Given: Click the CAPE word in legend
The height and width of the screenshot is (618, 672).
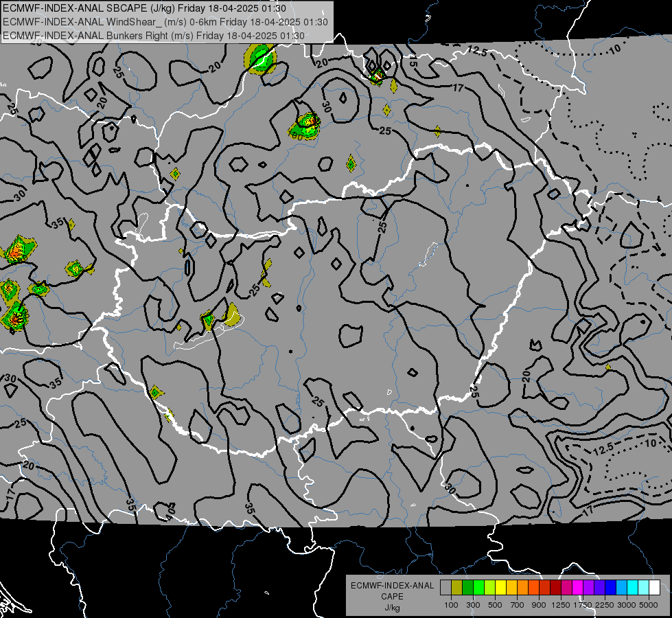Looking at the screenshot, I should pyautogui.click(x=392, y=597).
